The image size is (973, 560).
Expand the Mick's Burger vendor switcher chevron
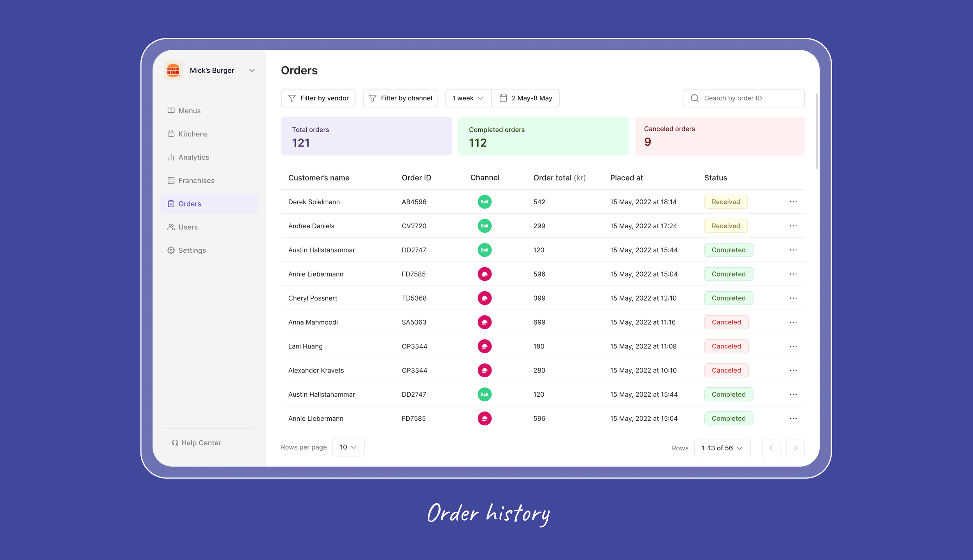252,70
